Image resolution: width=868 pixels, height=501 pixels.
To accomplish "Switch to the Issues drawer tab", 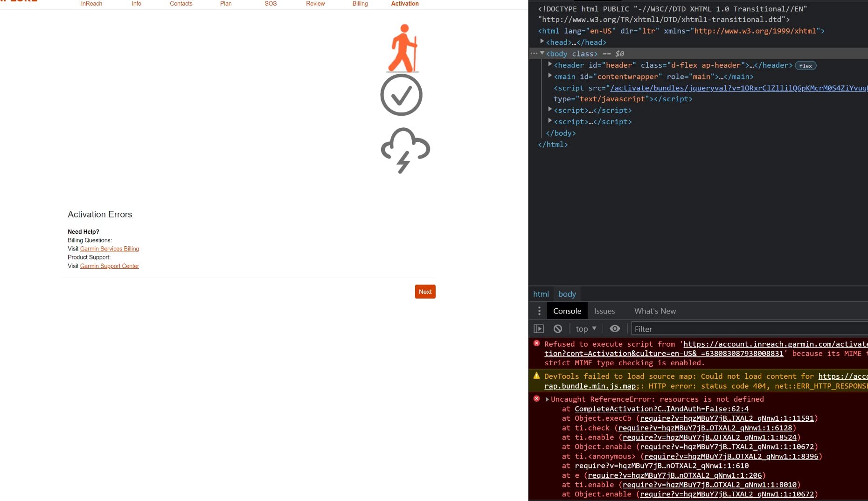I will click(604, 311).
